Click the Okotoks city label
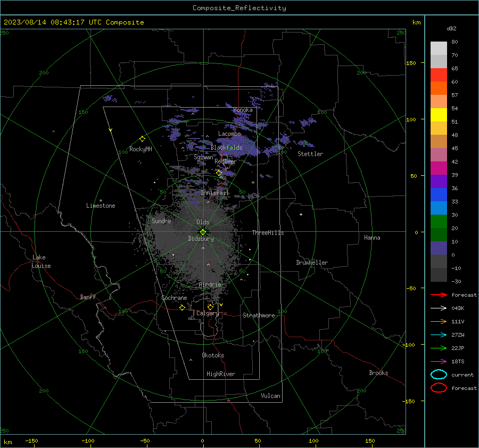479x448 pixels. (x=213, y=355)
